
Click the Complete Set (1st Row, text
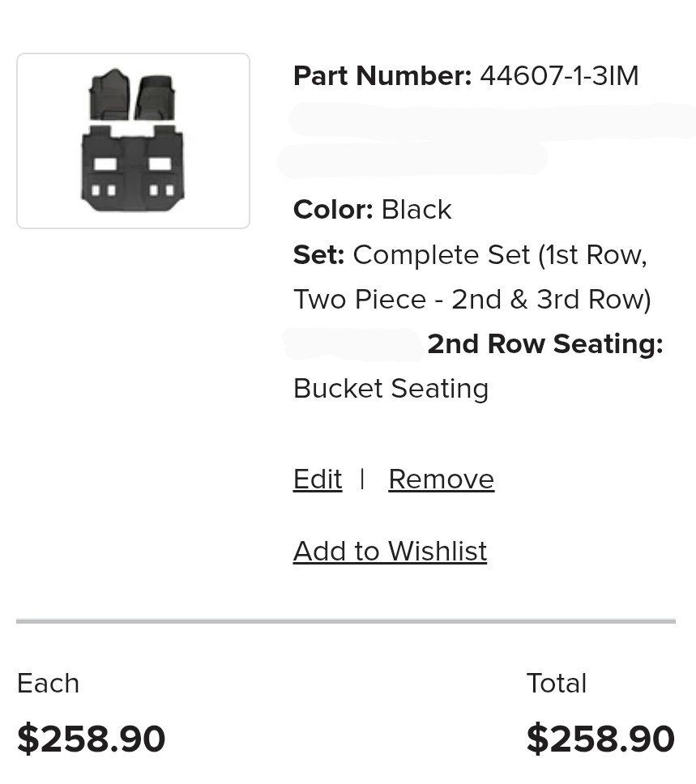point(500,255)
